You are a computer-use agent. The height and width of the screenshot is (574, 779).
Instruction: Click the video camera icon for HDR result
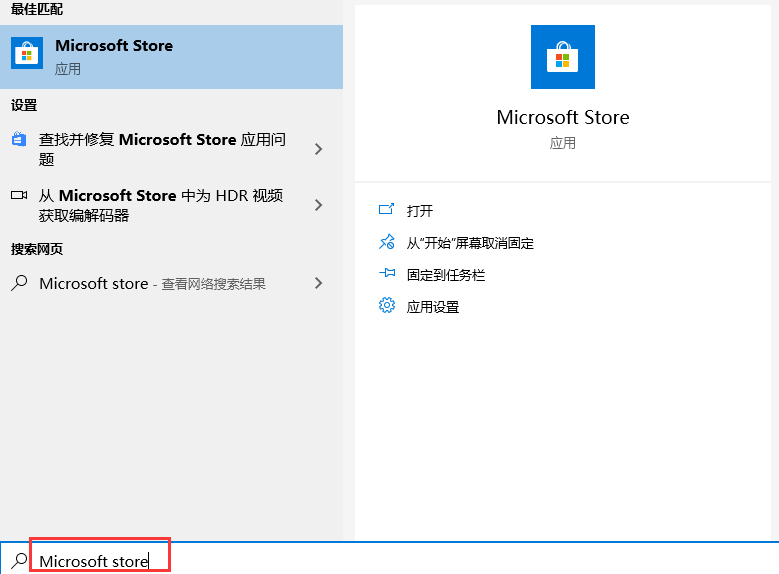click(19, 195)
